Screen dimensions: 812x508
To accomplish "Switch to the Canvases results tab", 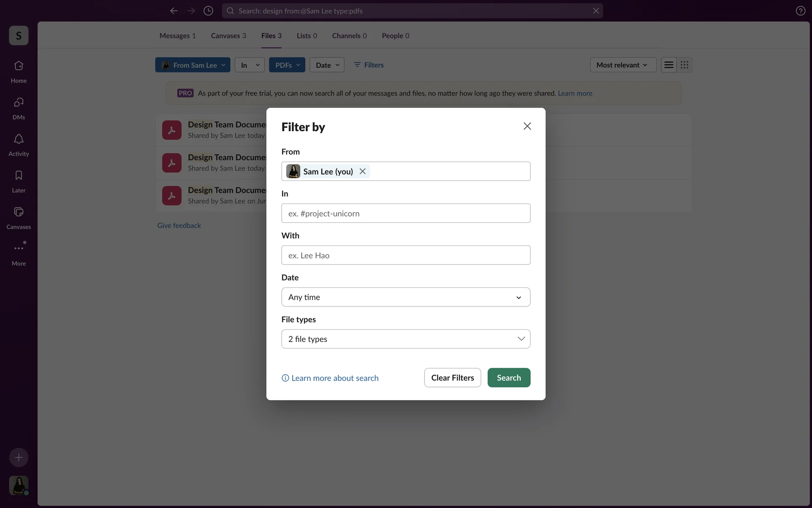I will click(228, 36).
